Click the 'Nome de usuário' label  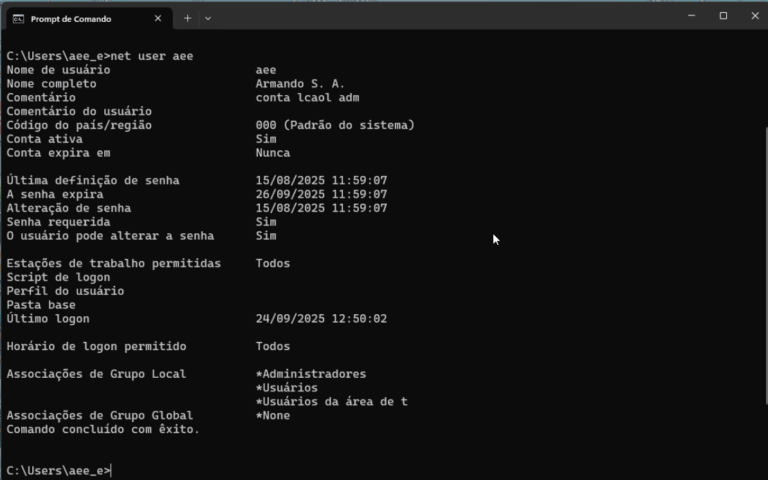point(58,70)
